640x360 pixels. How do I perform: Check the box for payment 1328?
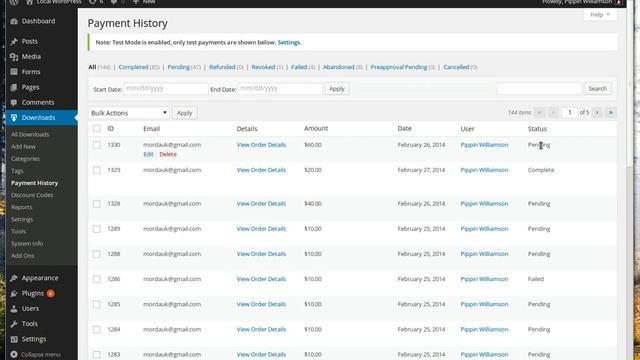click(x=97, y=204)
